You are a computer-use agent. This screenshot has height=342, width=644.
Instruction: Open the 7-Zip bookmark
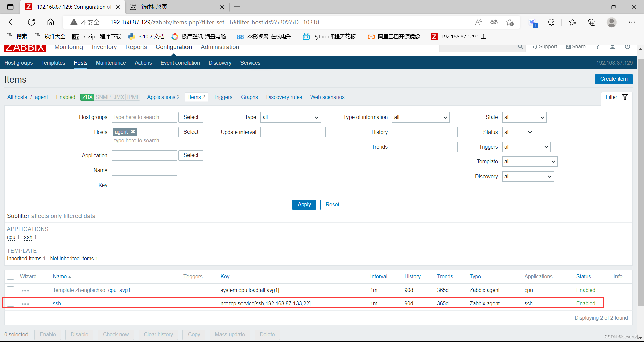coord(97,36)
